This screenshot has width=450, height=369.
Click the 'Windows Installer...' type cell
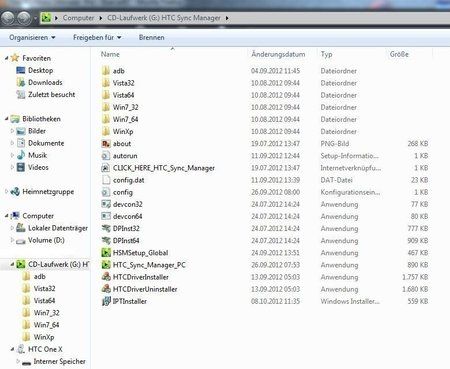tap(350, 301)
